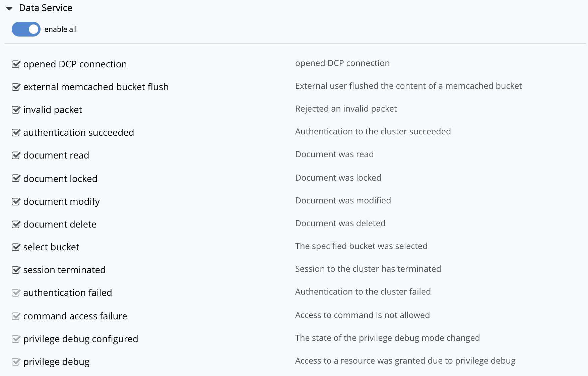588x376 pixels.
Task: Collapse the Data Service section
Action: coord(9,8)
